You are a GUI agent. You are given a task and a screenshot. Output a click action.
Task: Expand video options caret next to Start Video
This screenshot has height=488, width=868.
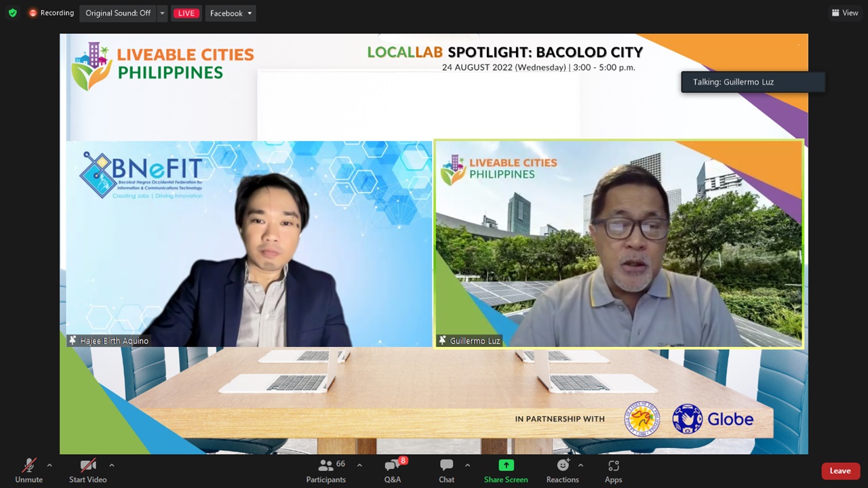(112, 465)
